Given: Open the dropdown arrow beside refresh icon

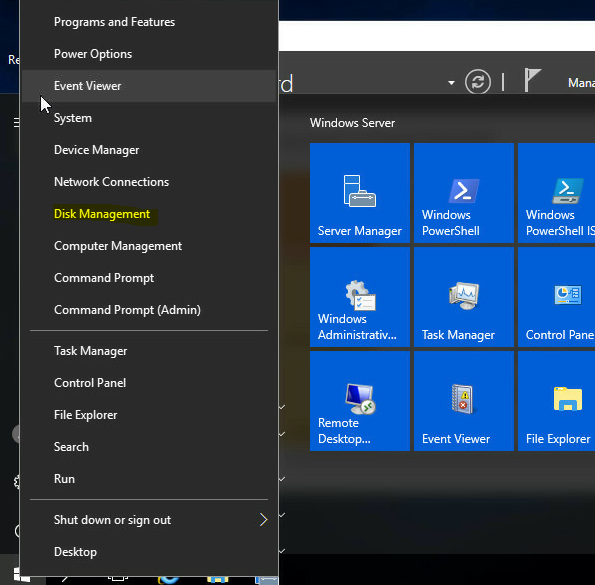Looking at the screenshot, I should pos(451,83).
